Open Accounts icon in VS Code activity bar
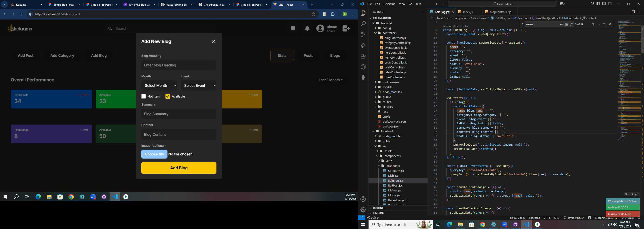 [x=363, y=199]
